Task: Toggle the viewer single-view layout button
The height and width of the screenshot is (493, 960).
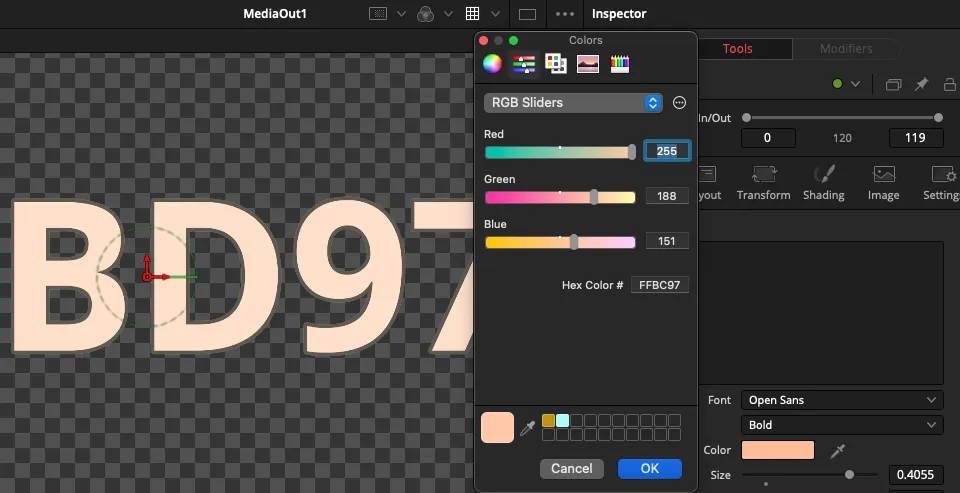Action: click(x=528, y=14)
